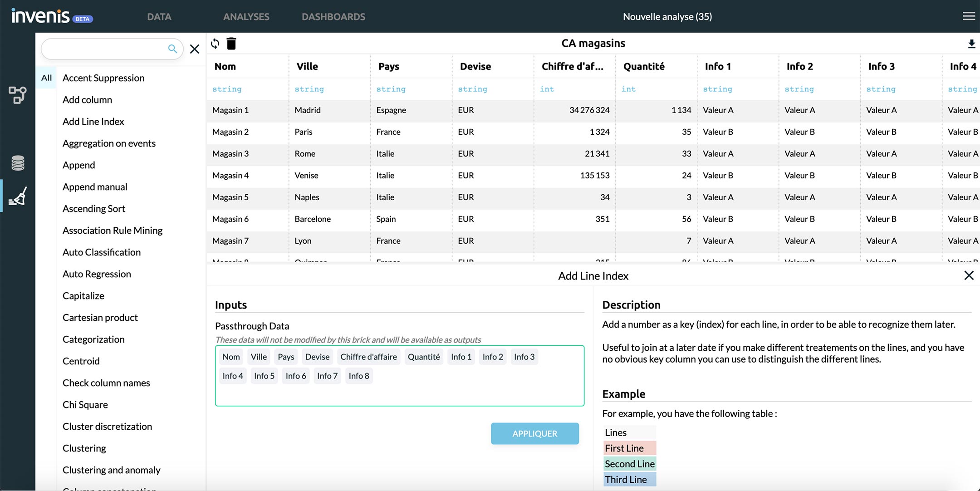Open the DATA tab
This screenshot has height=491, width=980.
(x=159, y=17)
